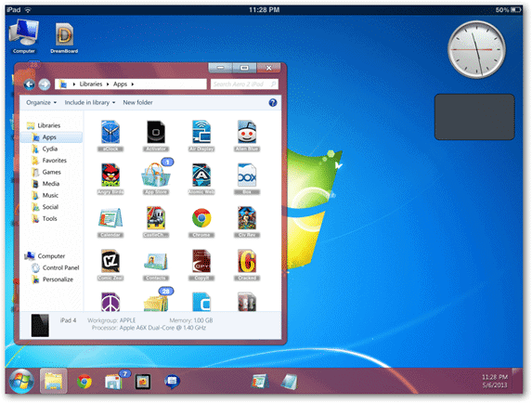Click the Search Aero 2 iPad field
Screen dimensions: 532x403
pyautogui.click(x=244, y=84)
